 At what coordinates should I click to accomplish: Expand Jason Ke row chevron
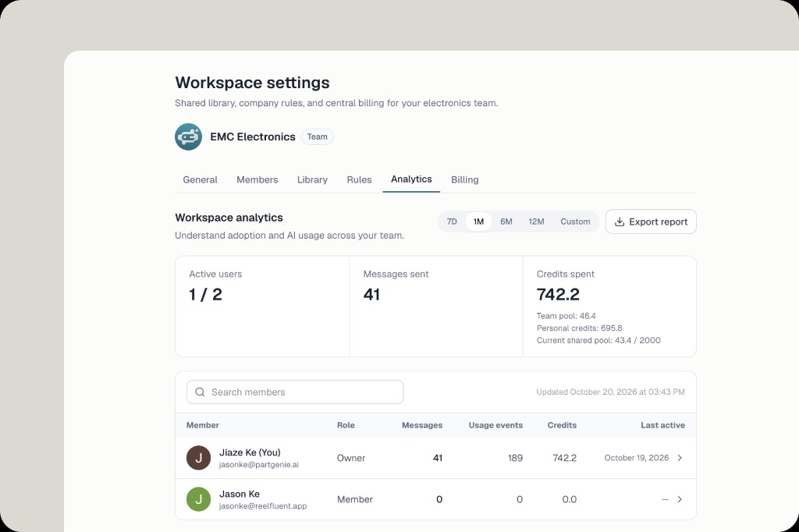680,499
